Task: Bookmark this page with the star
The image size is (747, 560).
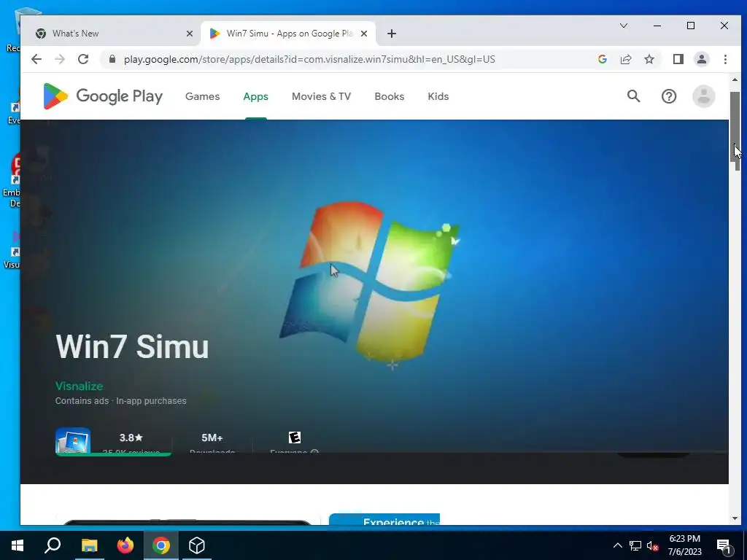Action: click(x=649, y=59)
